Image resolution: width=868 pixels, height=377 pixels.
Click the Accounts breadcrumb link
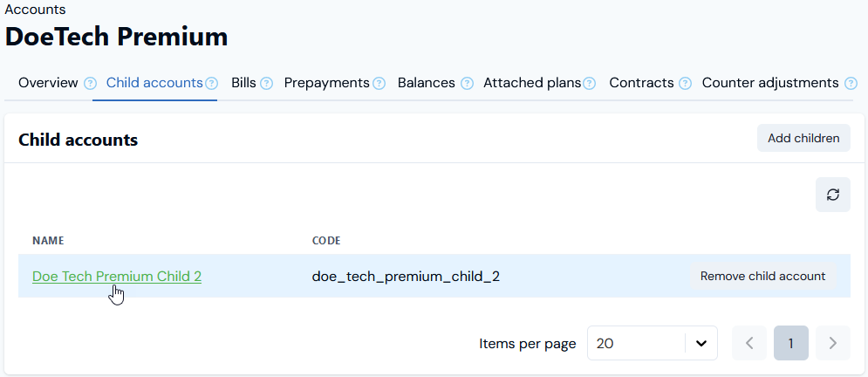[x=35, y=10]
